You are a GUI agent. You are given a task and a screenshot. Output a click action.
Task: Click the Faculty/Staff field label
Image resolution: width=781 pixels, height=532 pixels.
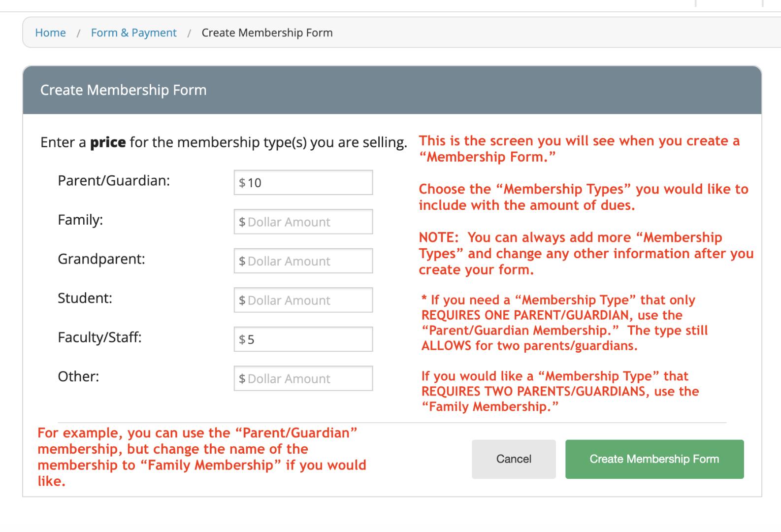coord(99,337)
